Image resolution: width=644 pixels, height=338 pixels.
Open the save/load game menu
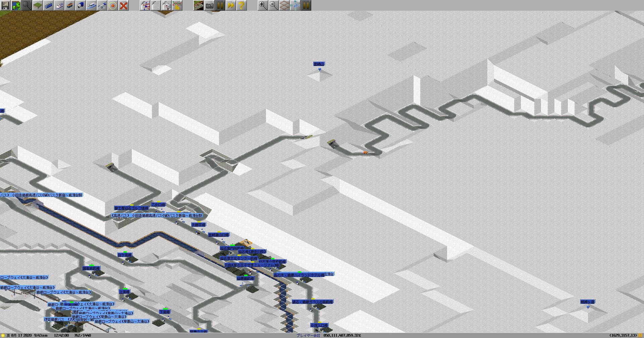pyautogui.click(x=5, y=5)
